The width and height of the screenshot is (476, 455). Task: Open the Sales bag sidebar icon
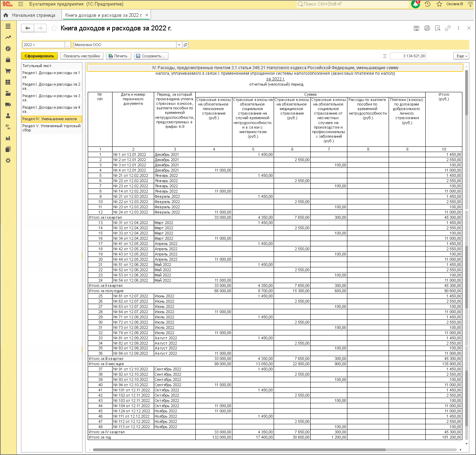[8, 60]
